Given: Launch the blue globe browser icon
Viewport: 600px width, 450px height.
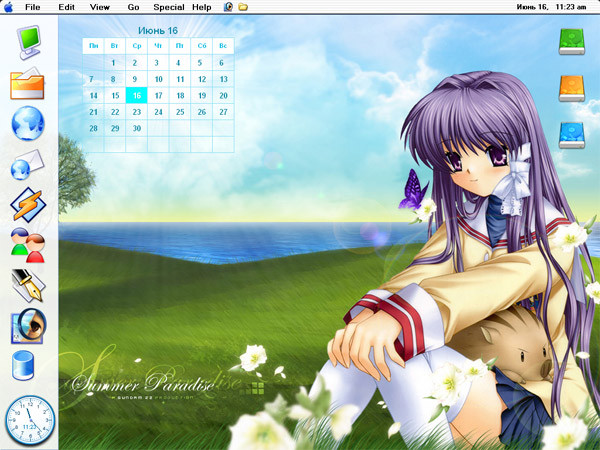Looking at the screenshot, I should coord(28,123).
